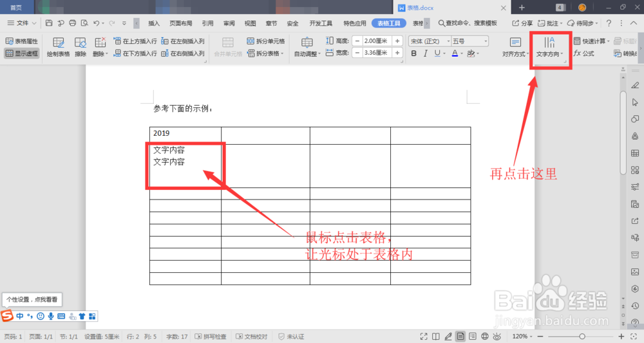644x343 pixels.
Task: Switch to the 开发工具 developer tools tab
Action: coord(321,23)
